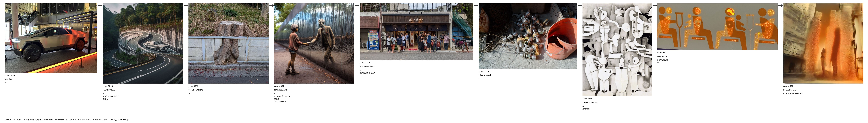The width and height of the screenshot is (868, 123).
Task: Click the arrow after the Cybertruck image
Action: click(x=100, y=5)
